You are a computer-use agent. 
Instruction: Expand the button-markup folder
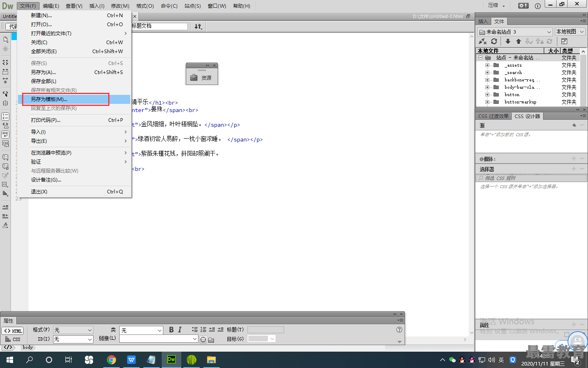487,102
